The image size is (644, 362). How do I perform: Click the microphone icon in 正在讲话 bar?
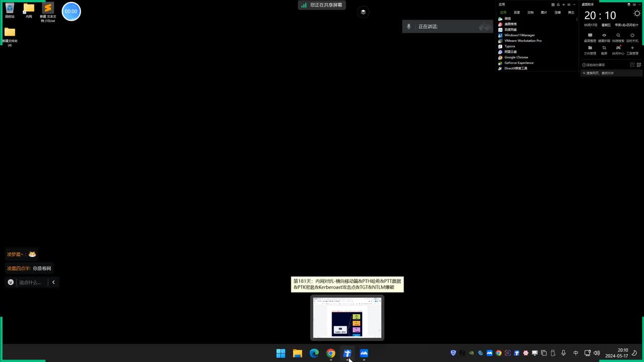click(x=409, y=27)
